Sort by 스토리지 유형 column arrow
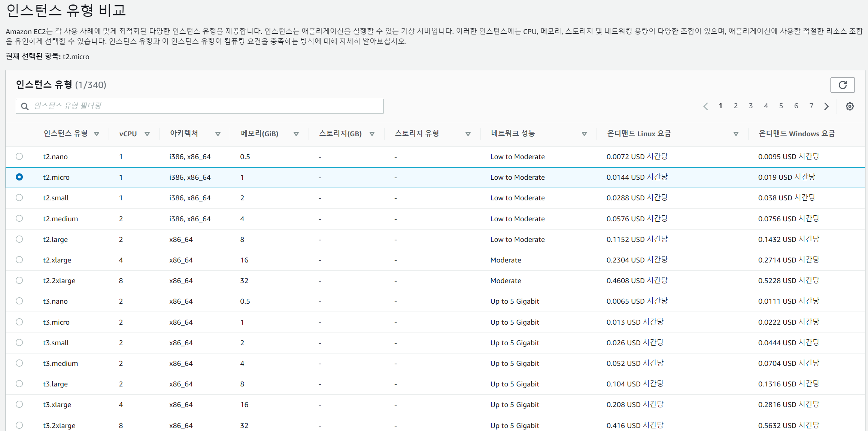Image resolution: width=868 pixels, height=431 pixels. click(x=468, y=134)
